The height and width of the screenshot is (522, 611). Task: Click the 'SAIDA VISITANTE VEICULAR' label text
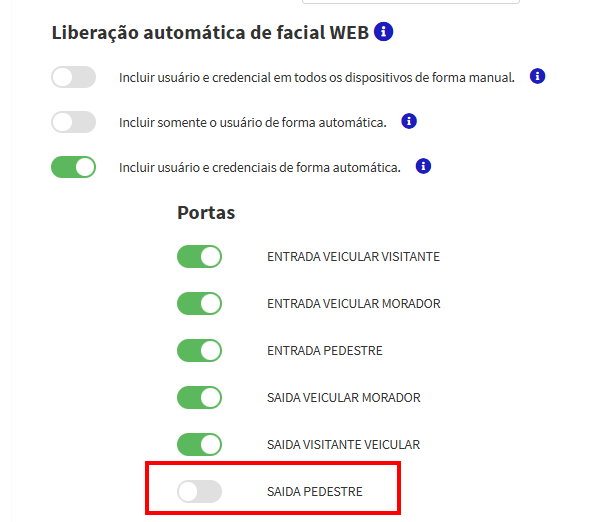pos(343,444)
